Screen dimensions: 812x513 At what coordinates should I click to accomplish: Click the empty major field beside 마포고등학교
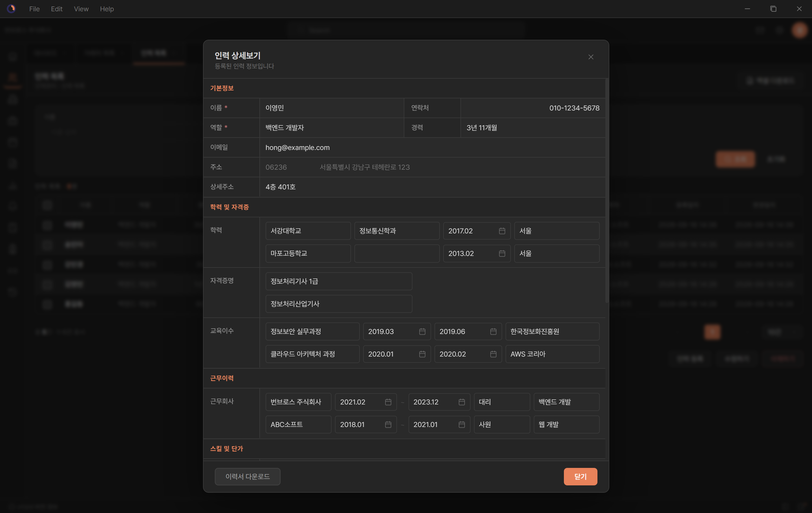point(397,253)
